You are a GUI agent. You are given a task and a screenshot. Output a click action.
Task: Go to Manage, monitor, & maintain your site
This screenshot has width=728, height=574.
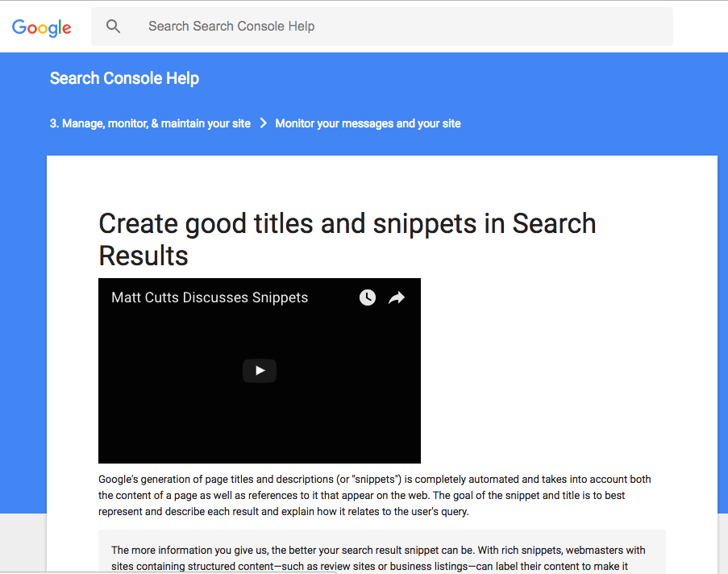[x=150, y=123]
